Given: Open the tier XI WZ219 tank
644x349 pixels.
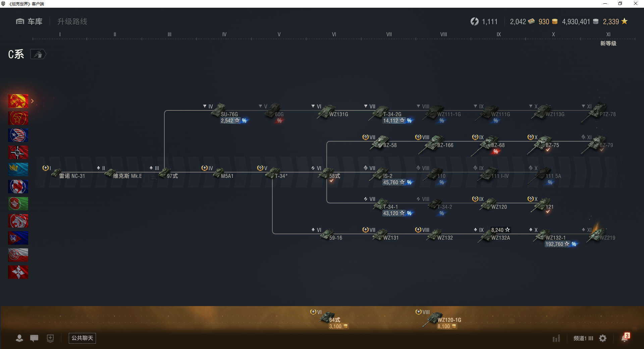Looking at the screenshot, I should (599, 234).
